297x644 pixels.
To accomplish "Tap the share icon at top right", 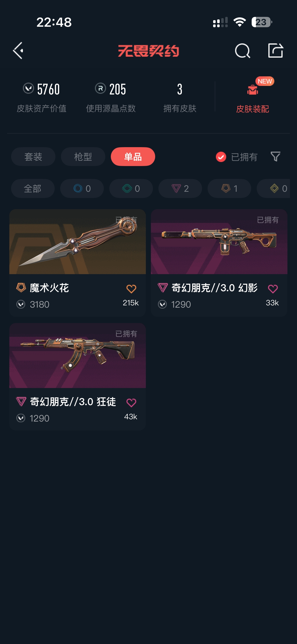I will 276,50.
